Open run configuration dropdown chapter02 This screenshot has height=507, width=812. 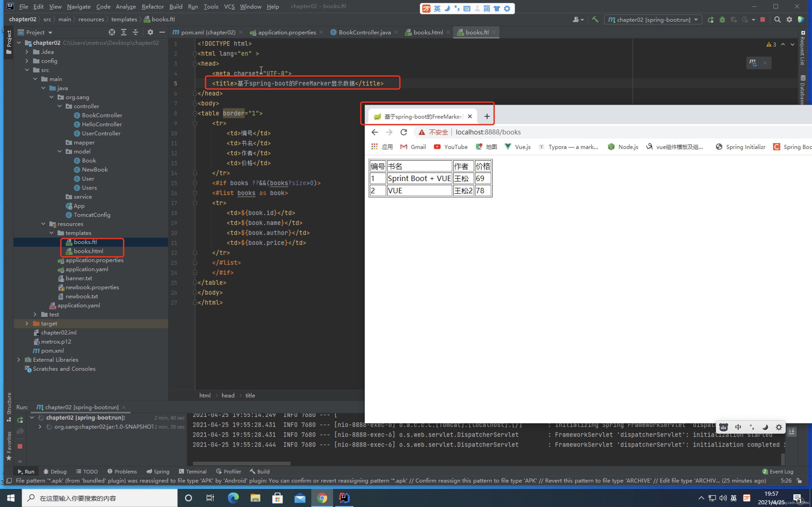coord(653,19)
